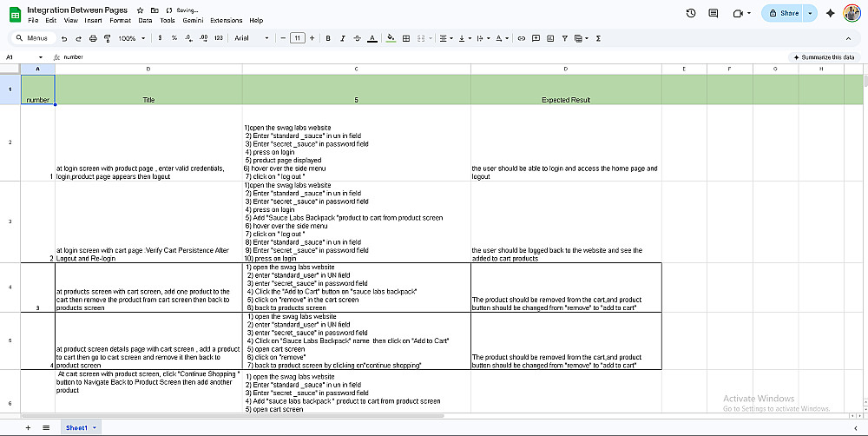
Task: Click the Undo arrow in toolbar
Action: [64, 38]
